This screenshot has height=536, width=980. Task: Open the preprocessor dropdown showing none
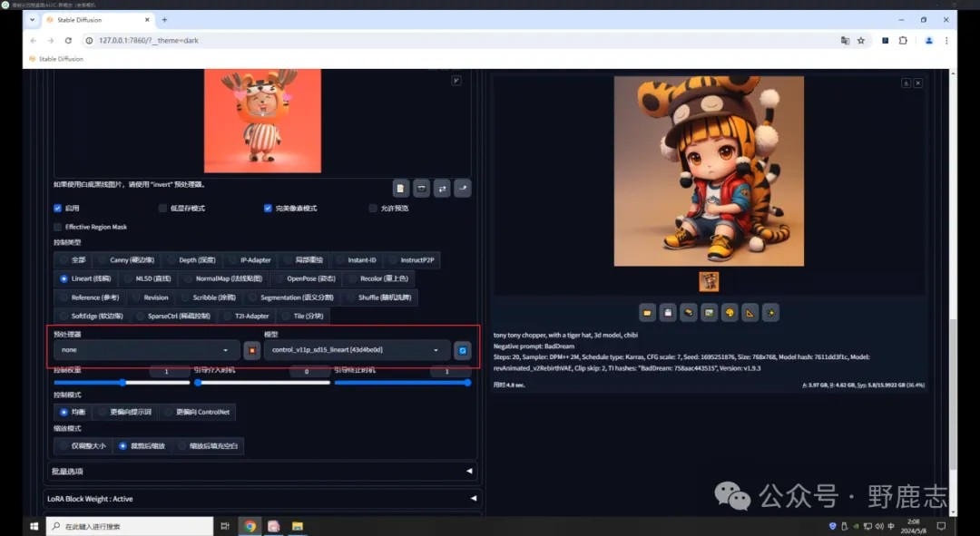pos(146,350)
